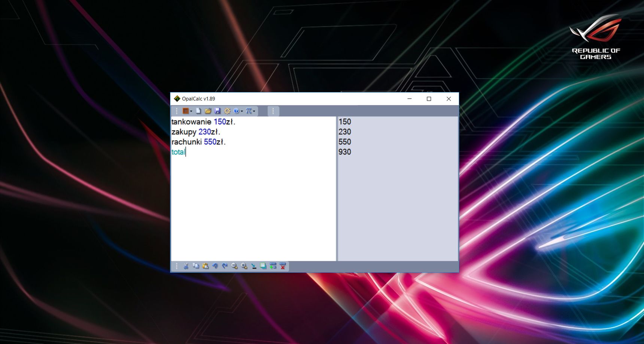The height and width of the screenshot is (344, 644).
Task: Maximize the OpalCalc window
Action: click(x=429, y=99)
